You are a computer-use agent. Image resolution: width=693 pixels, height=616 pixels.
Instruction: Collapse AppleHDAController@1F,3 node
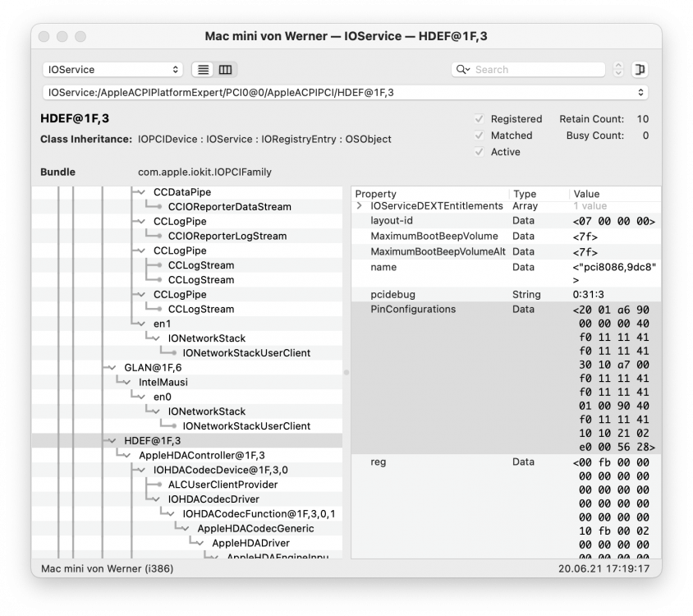pos(126,456)
